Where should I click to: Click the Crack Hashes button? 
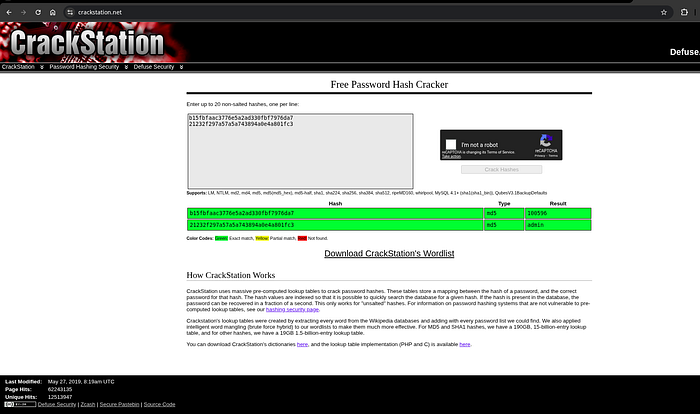click(501, 170)
